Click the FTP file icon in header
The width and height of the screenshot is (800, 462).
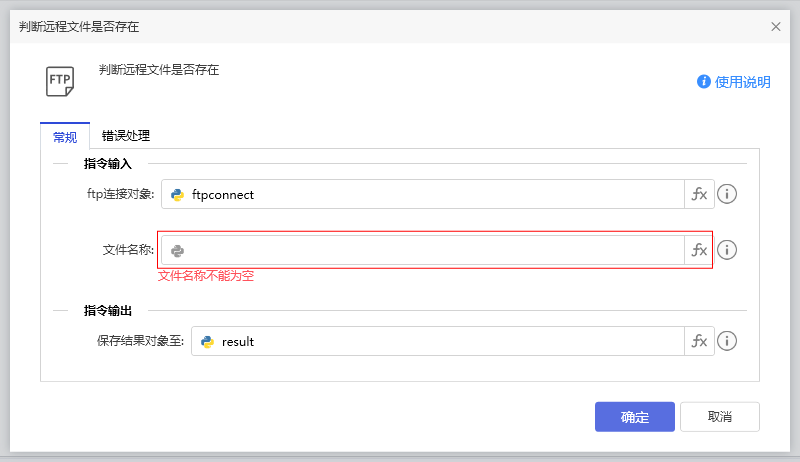pos(60,81)
